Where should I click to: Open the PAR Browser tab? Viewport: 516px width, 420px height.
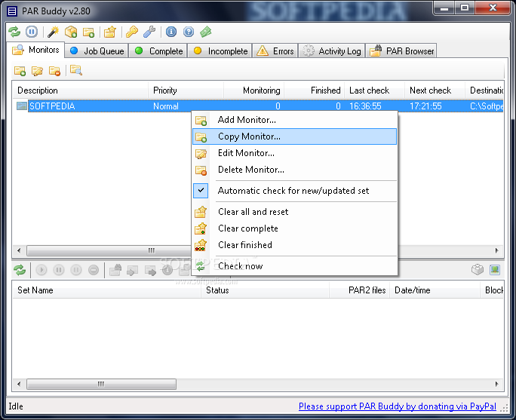[401, 51]
